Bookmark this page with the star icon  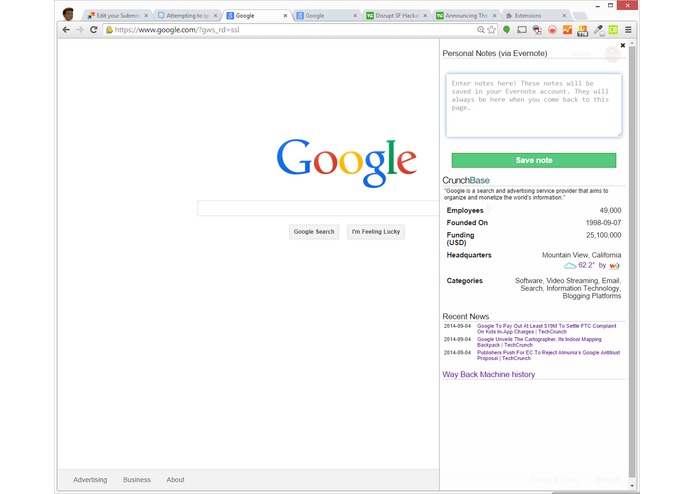pos(492,30)
